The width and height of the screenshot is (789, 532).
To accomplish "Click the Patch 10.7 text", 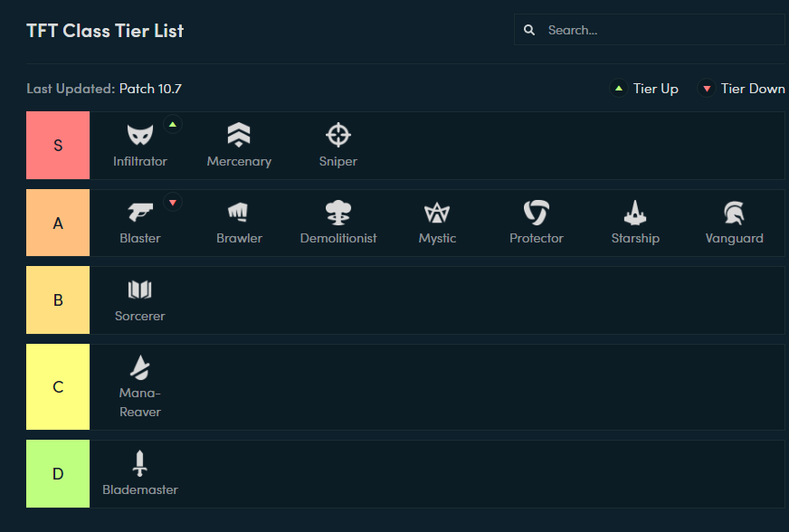I will coord(150,89).
